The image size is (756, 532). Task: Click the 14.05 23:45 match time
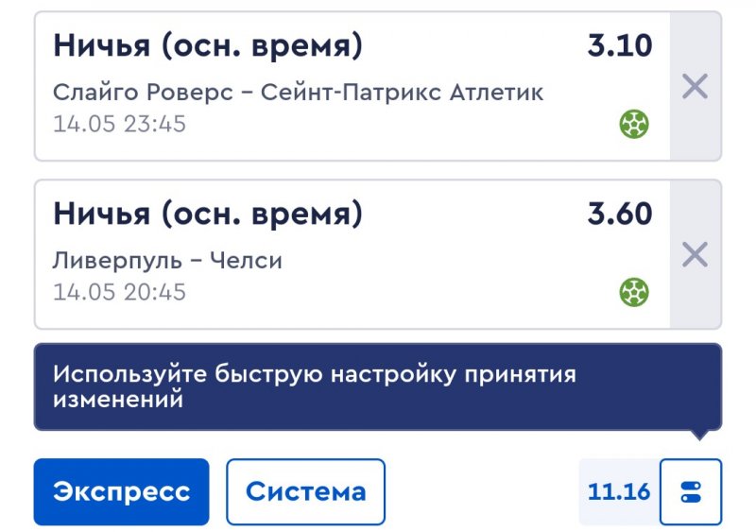click(x=119, y=124)
